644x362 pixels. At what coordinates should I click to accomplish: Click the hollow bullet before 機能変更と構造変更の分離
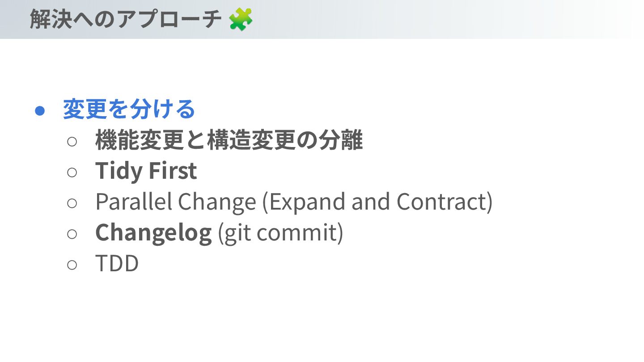tap(72, 142)
